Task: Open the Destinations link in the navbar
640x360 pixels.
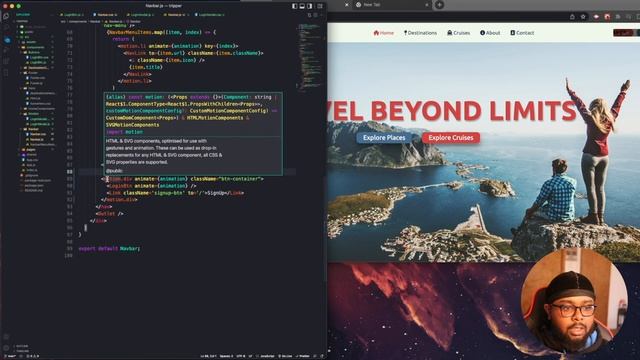Action: click(420, 33)
